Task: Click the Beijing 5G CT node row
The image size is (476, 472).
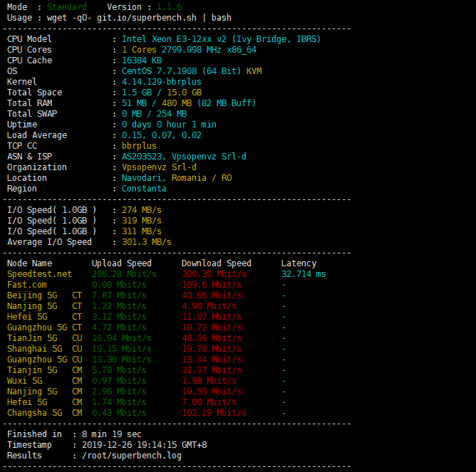Action: (44, 295)
